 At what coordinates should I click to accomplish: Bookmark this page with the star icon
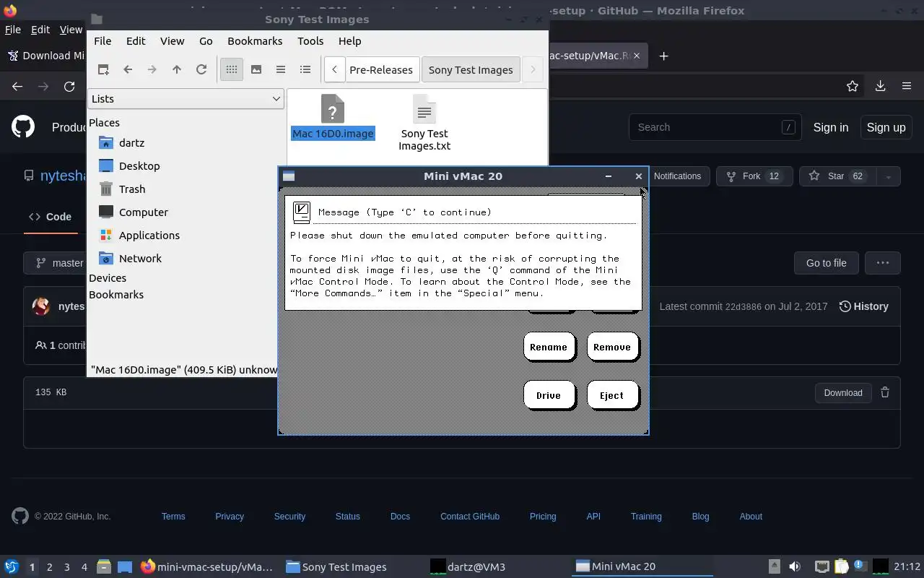coord(853,86)
